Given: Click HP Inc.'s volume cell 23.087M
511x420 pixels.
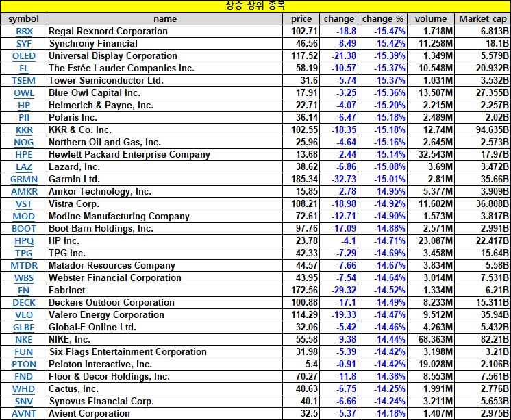Looking at the screenshot, I should (431, 241).
